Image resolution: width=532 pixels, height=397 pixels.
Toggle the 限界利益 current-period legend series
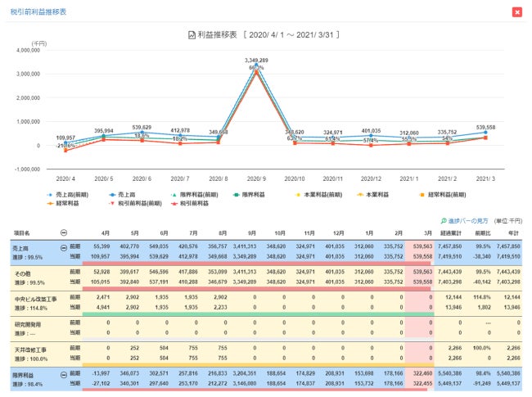click(249, 195)
